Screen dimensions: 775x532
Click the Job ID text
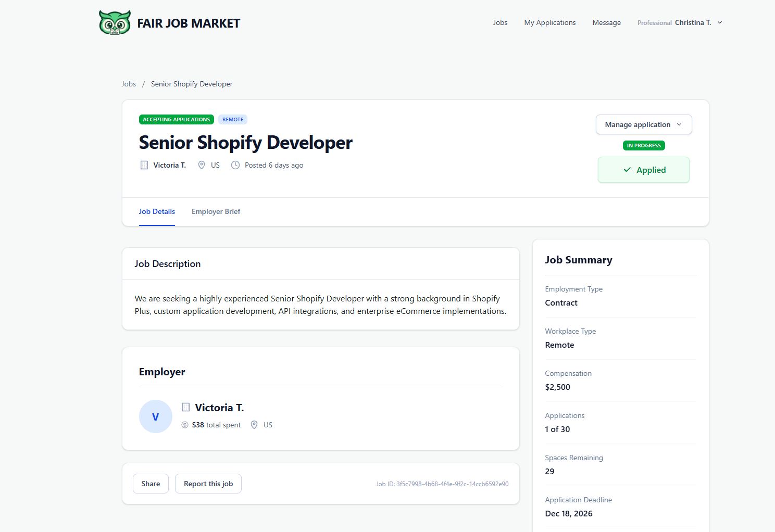[x=442, y=484]
